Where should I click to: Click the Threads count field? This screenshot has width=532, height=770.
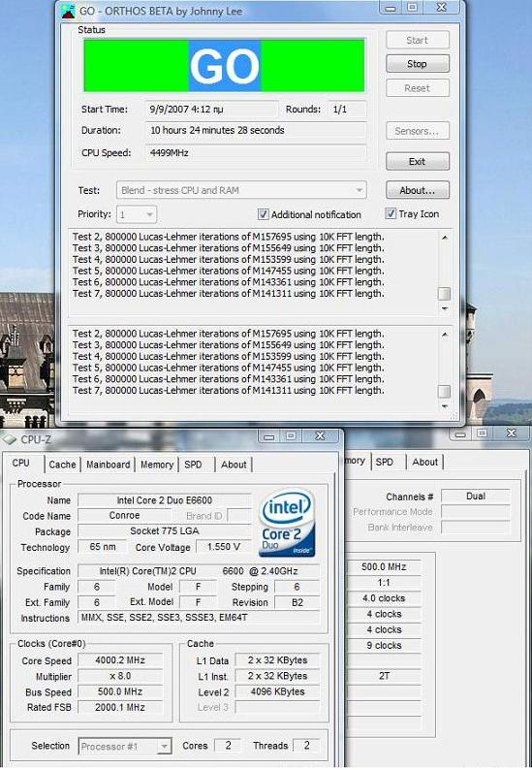pyautogui.click(x=307, y=746)
